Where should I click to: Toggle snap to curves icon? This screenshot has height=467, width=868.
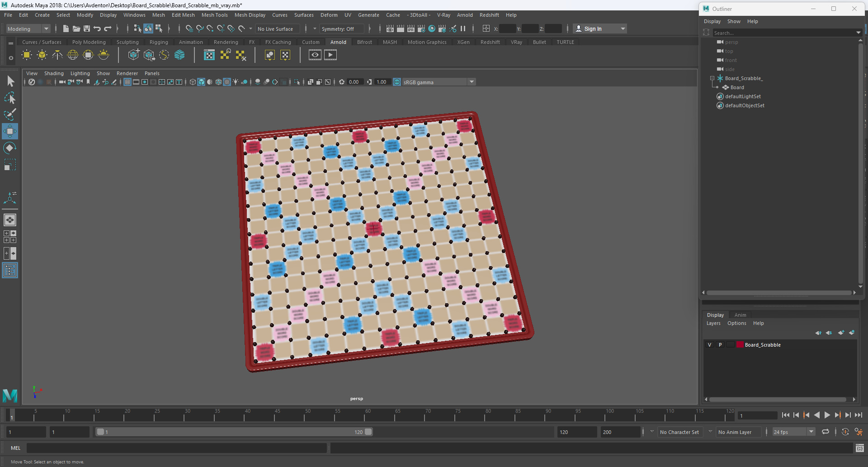tap(200, 29)
